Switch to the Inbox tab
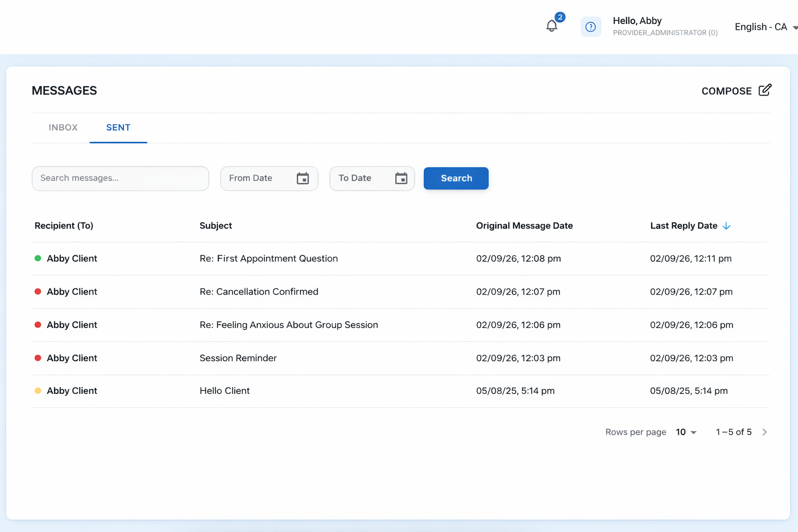 click(63, 127)
